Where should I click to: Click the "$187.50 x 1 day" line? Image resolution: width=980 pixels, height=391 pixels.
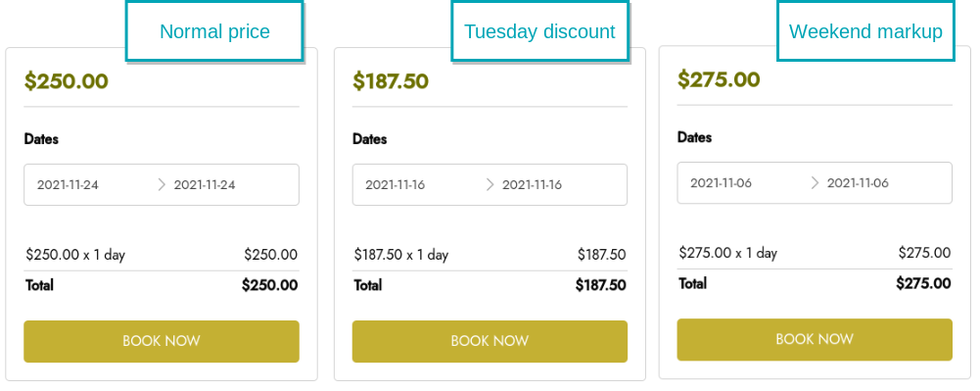[401, 255]
